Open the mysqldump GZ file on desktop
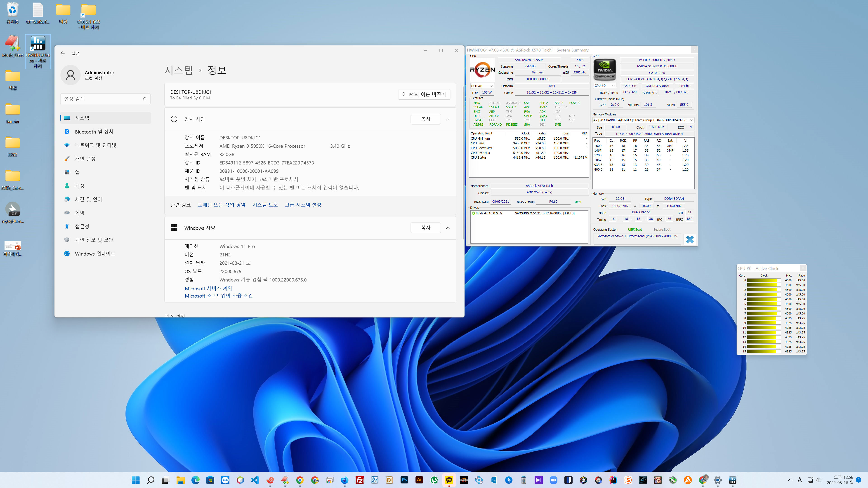The image size is (868, 488). (12, 213)
